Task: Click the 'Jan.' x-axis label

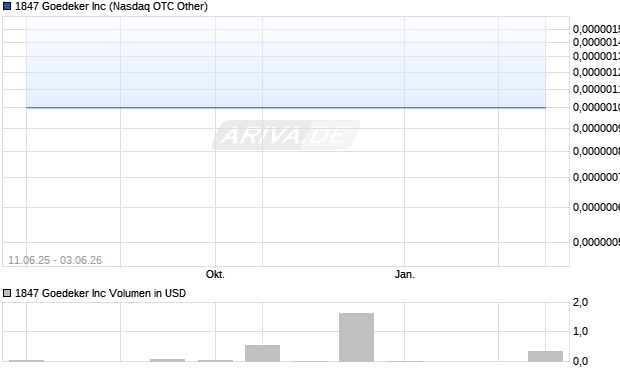Action: [x=405, y=274]
